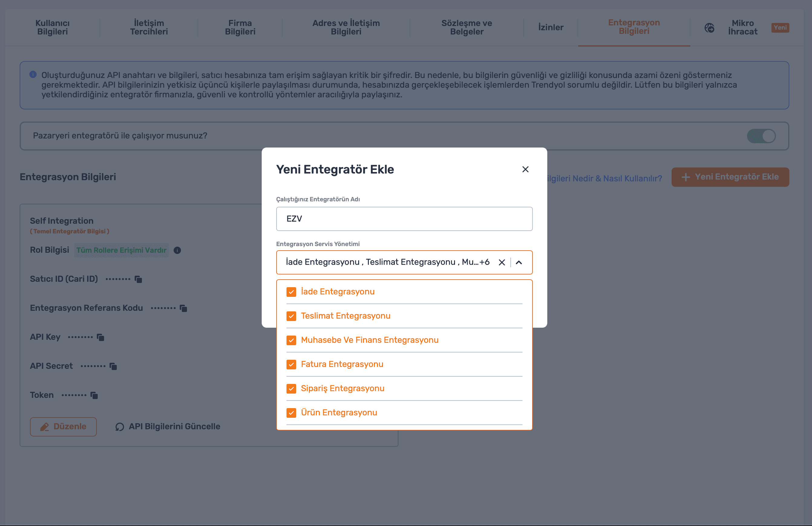The image size is (812, 526).
Task: Open the Nedir & Nasıl Kullanılır link
Action: point(604,178)
